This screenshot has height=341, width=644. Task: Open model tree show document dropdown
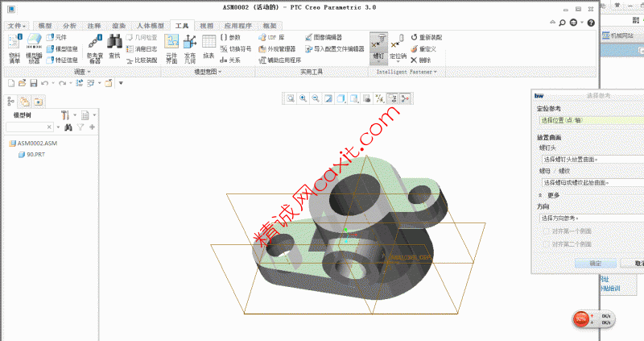tap(89, 115)
